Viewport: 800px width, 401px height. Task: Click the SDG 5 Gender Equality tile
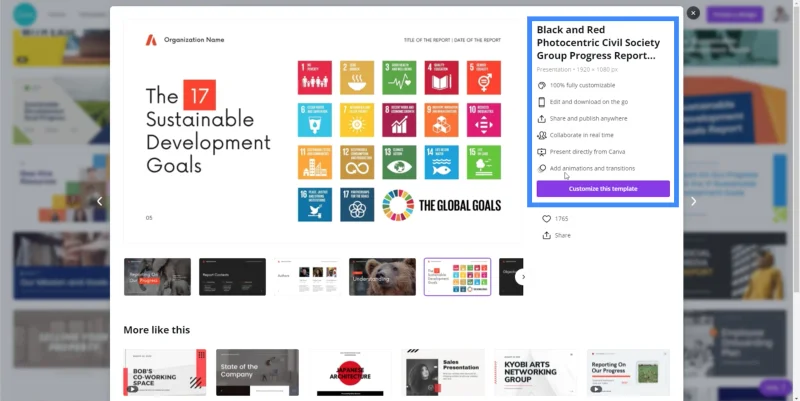pyautogui.click(x=484, y=78)
